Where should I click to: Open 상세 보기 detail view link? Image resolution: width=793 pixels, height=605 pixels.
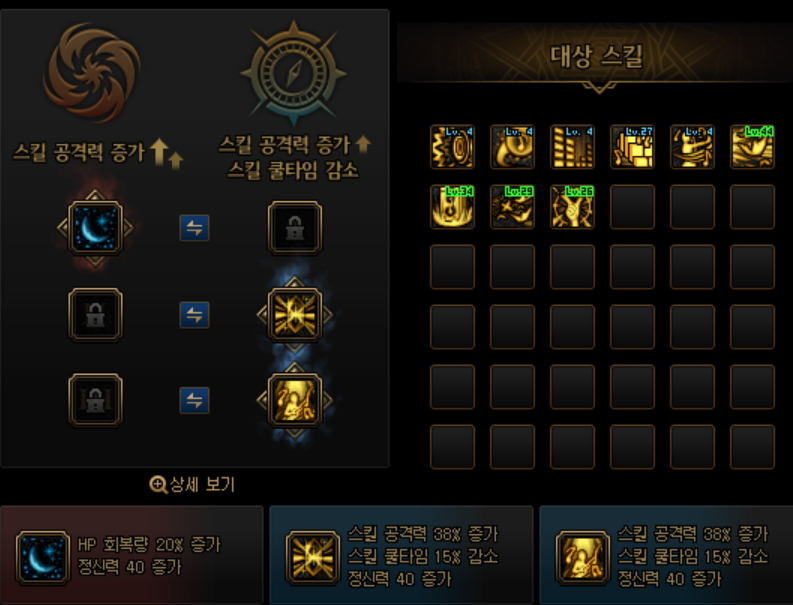[x=193, y=485]
